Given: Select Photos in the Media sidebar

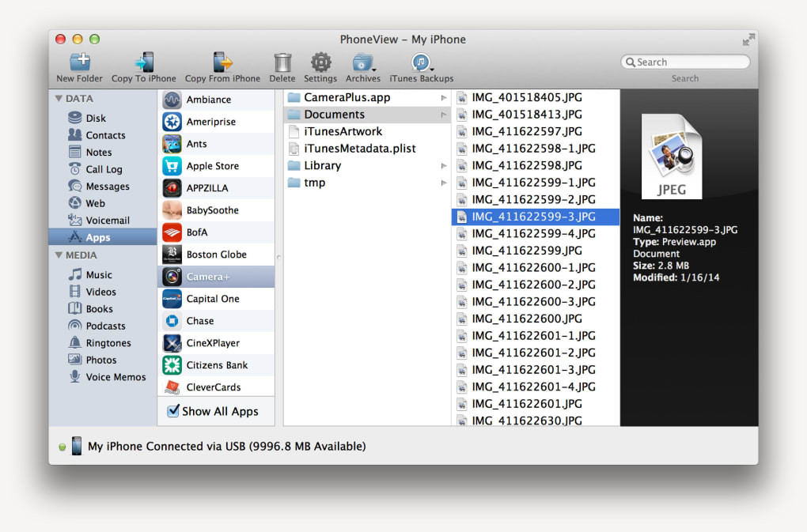Looking at the screenshot, I should (x=101, y=360).
